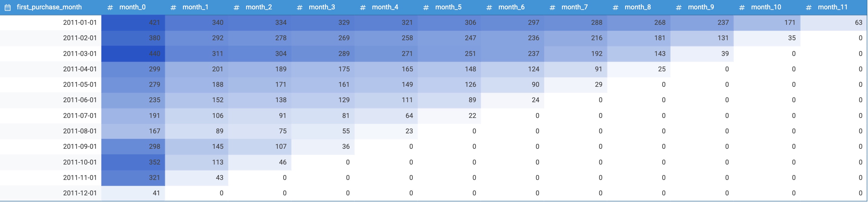This screenshot has height=202, width=868.
Task: Click the 2011-06-01 first purchase date
Action: 80,100
